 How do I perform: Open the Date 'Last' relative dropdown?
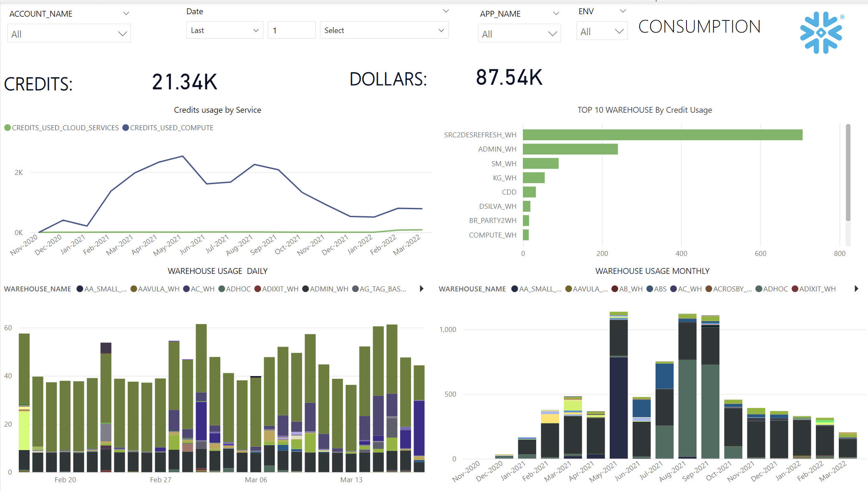click(225, 30)
